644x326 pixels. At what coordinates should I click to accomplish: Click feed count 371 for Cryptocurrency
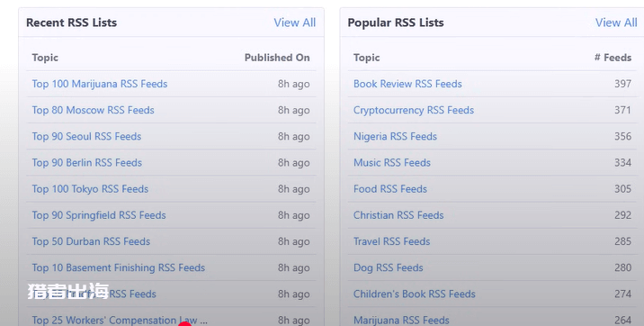pyautogui.click(x=622, y=110)
